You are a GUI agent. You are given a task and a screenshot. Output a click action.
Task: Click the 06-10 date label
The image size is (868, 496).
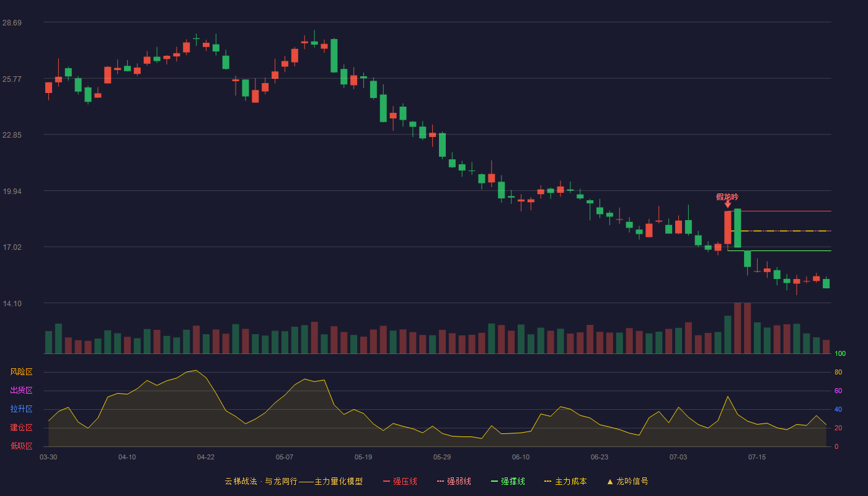tap(521, 457)
